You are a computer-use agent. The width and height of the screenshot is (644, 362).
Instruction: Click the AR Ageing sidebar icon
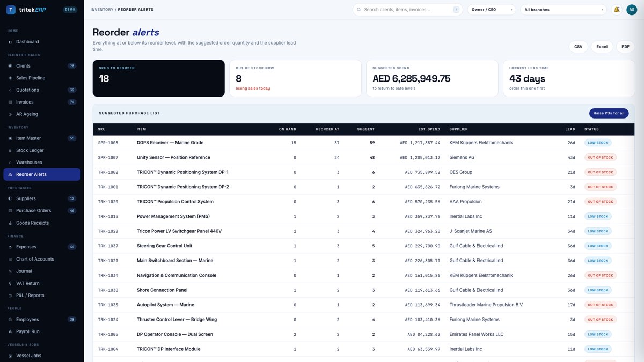[10, 114]
